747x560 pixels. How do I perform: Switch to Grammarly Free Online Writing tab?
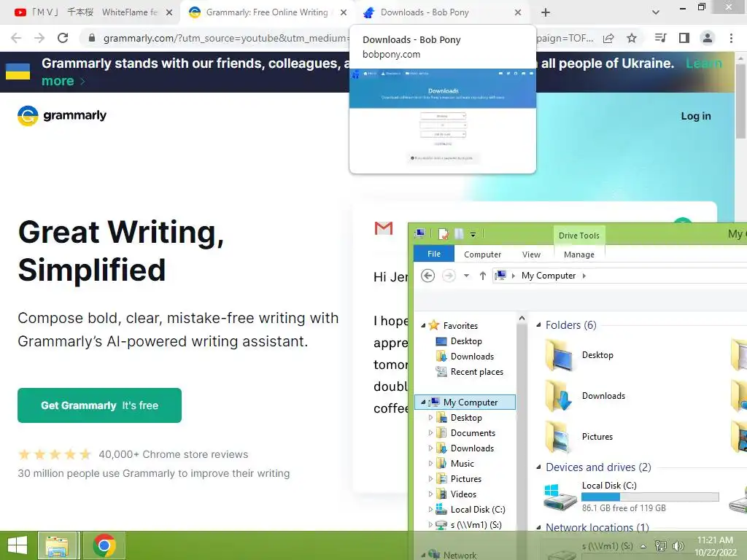pyautogui.click(x=267, y=12)
